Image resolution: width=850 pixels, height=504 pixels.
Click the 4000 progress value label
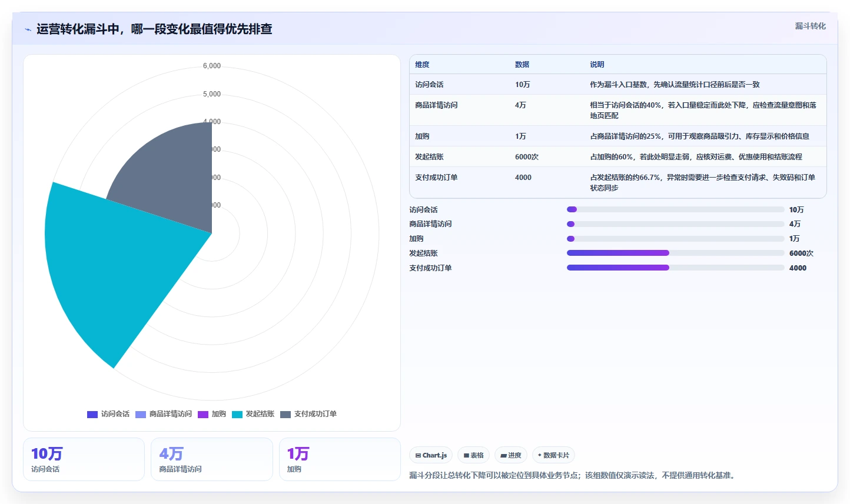798,268
